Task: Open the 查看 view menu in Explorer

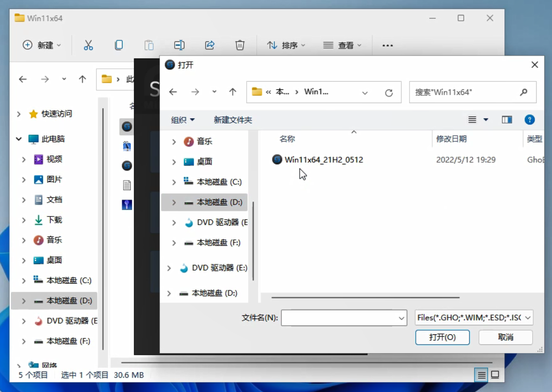Action: [x=342, y=45]
